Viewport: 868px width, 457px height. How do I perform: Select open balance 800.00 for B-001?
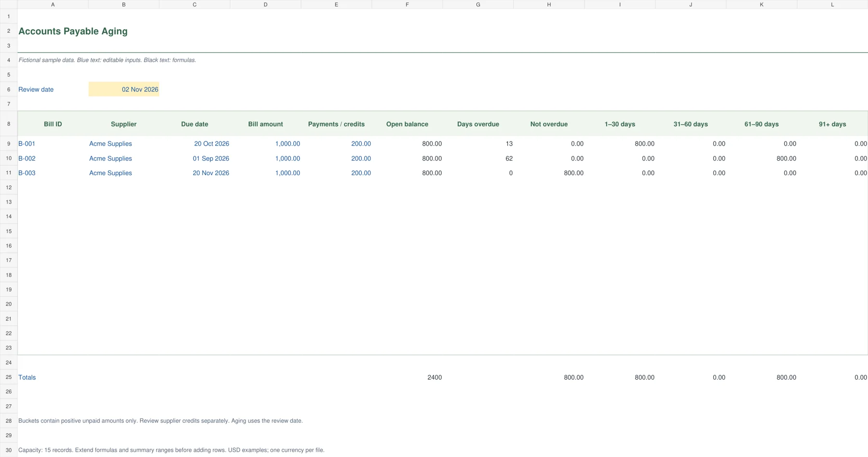[x=407, y=144]
